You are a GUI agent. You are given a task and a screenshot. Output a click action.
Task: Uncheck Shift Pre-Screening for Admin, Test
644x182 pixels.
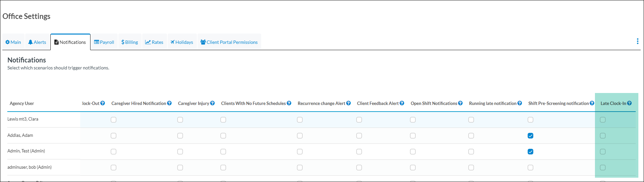tap(531, 152)
